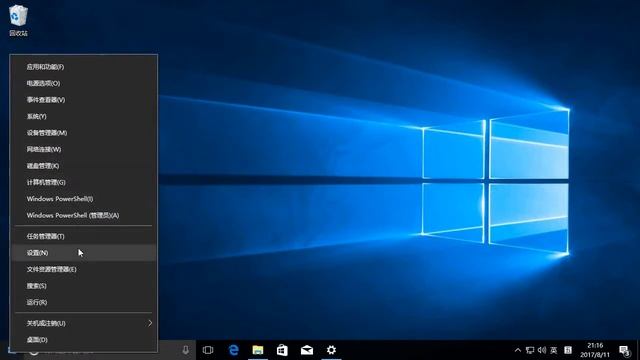Choose 搜索(S) in the menu
Image resolution: width=640 pixels, height=360 pixels.
pos(83,286)
